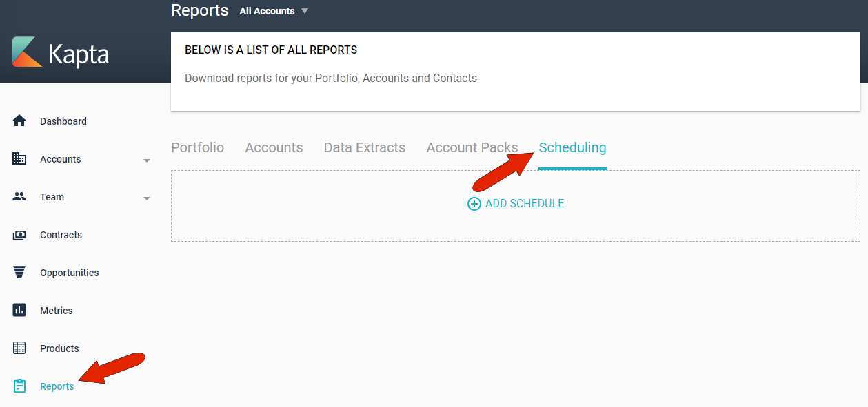Click the Contracts money icon
Screen dimensions: 868x407
coord(19,235)
